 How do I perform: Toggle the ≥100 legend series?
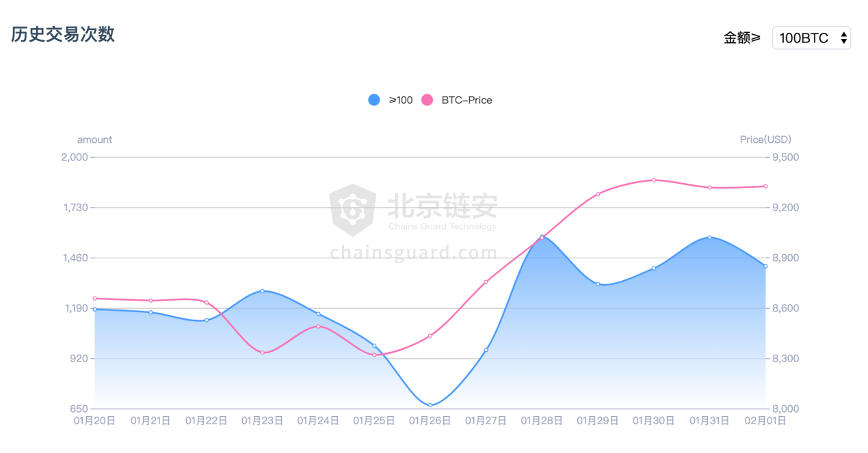point(391,100)
